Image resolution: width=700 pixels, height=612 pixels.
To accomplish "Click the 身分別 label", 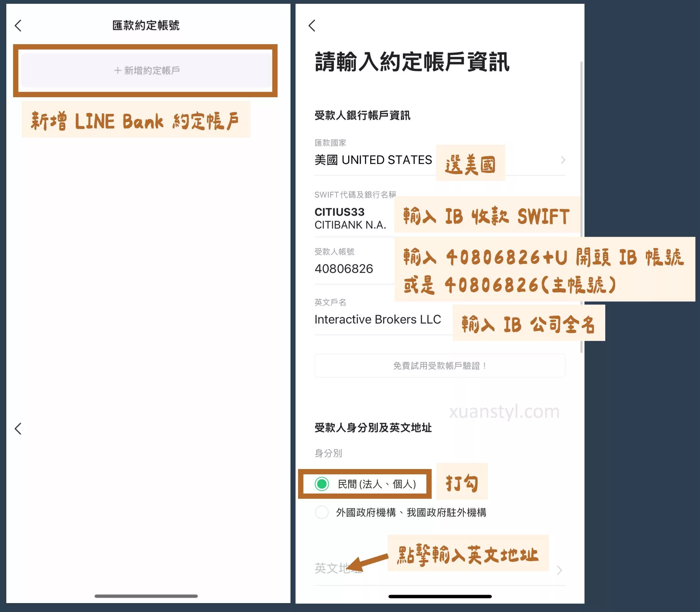I will coord(328,453).
